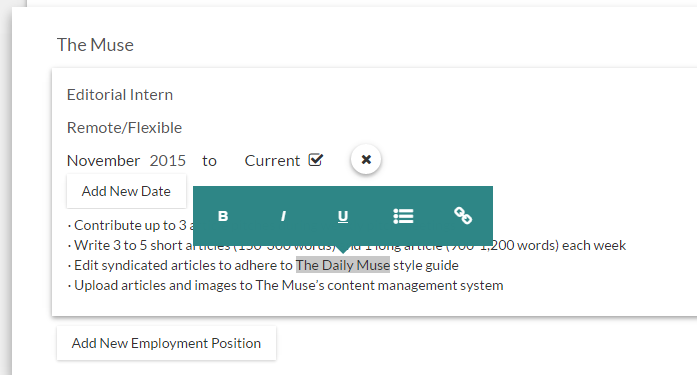The width and height of the screenshot is (697, 375).
Task: Insert hyperlink on selected text
Action: point(463,216)
